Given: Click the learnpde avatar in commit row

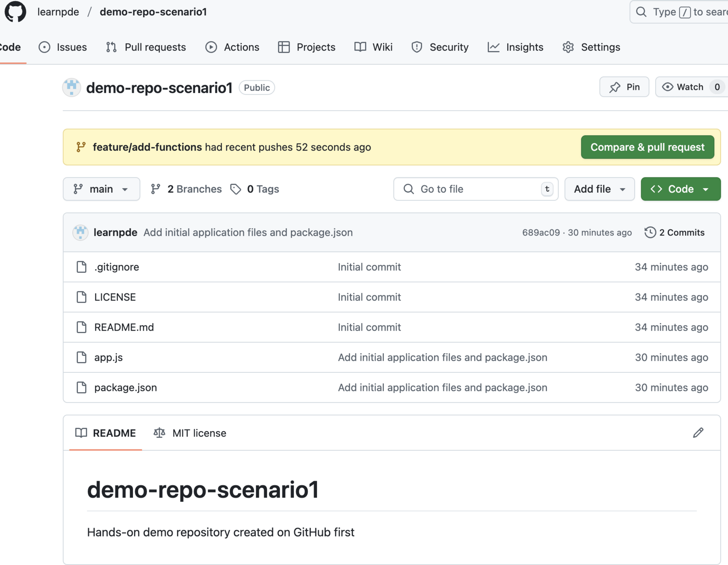Looking at the screenshot, I should [80, 232].
